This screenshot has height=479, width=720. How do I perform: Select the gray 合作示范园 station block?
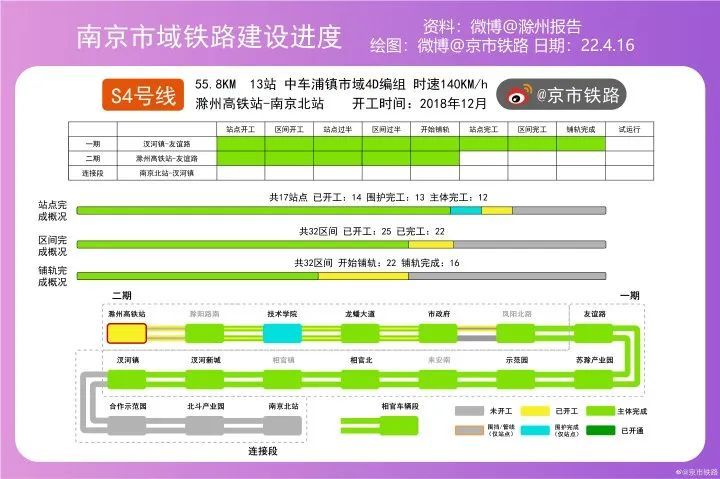click(127, 426)
